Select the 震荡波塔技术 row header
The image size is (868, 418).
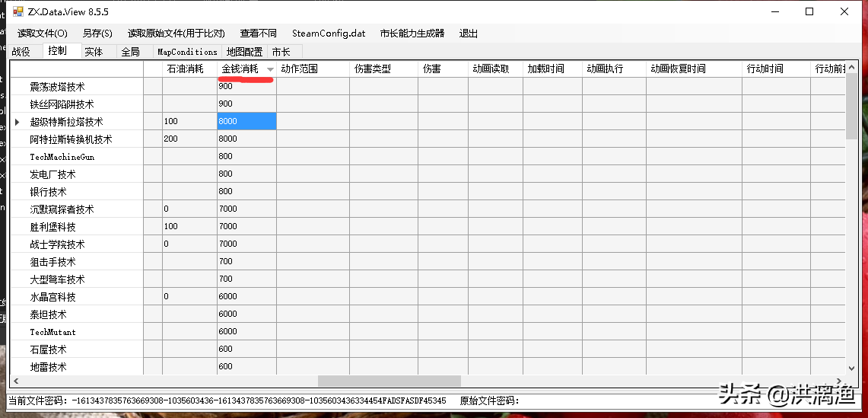click(x=77, y=87)
